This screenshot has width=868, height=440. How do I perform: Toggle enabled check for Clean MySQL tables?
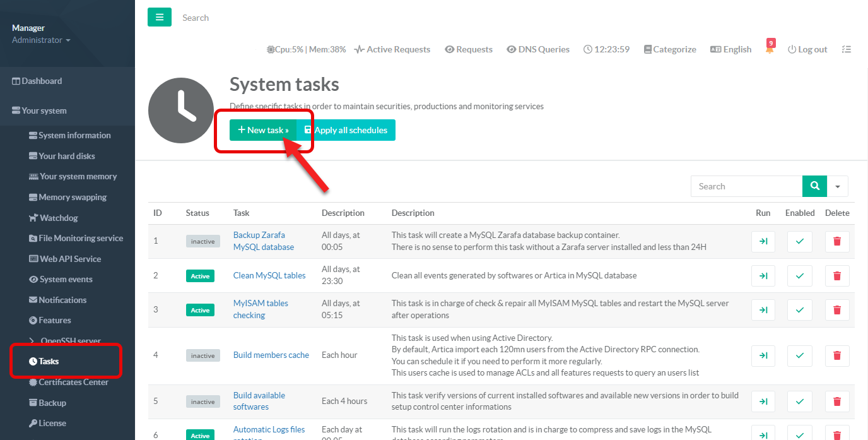(799, 276)
